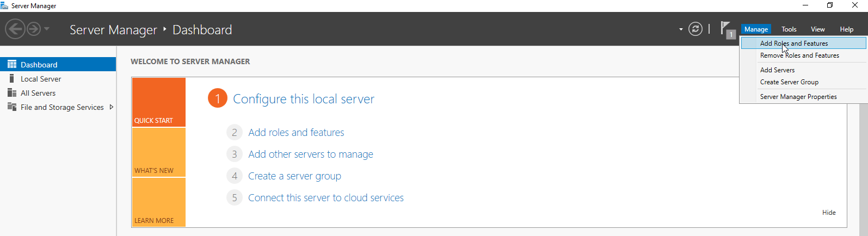Image resolution: width=868 pixels, height=236 pixels.
Task: Click the Server Manager title bar icon
Action: click(4, 5)
